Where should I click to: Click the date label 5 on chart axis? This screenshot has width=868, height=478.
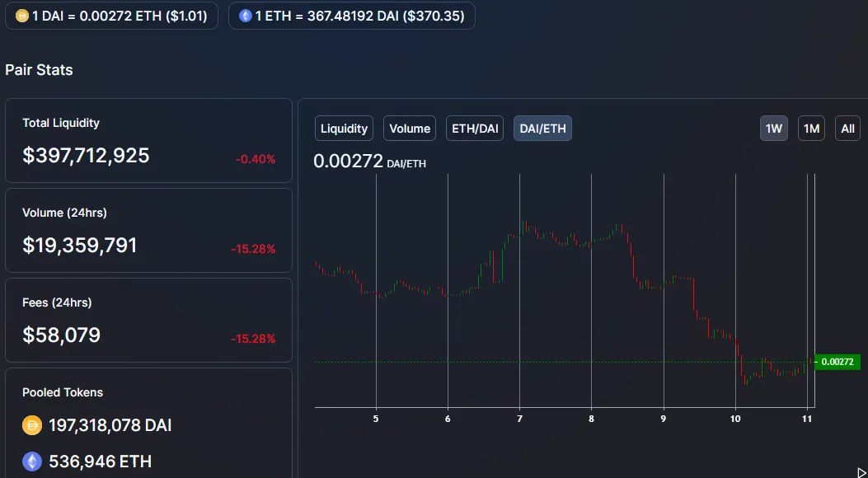pyautogui.click(x=376, y=419)
